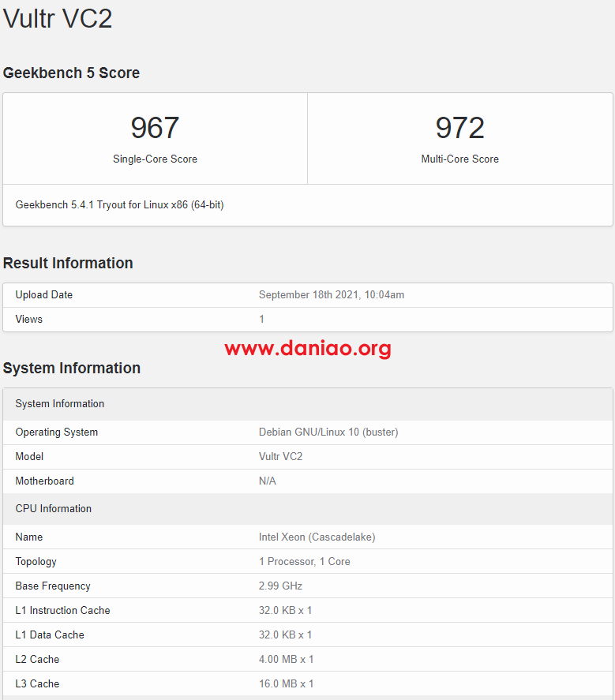
Task: Select the 972 multi-core score value
Action: pyautogui.click(x=460, y=128)
